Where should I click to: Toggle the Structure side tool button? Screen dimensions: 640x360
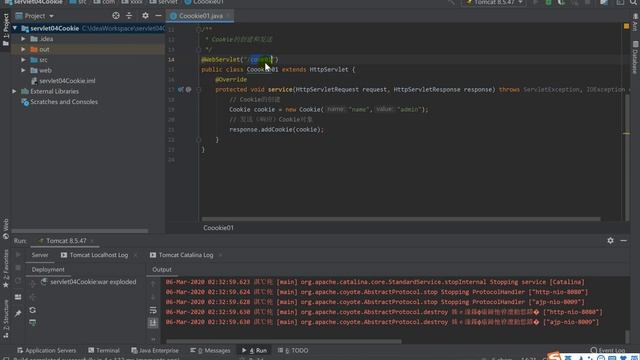6,318
